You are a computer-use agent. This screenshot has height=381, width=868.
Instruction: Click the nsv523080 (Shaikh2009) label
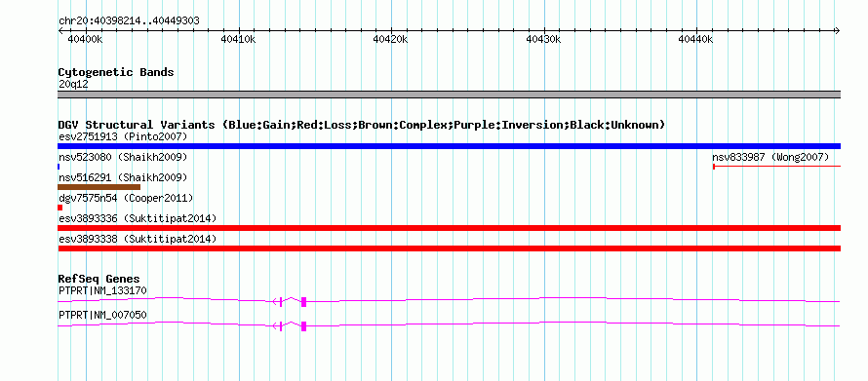[x=123, y=158]
